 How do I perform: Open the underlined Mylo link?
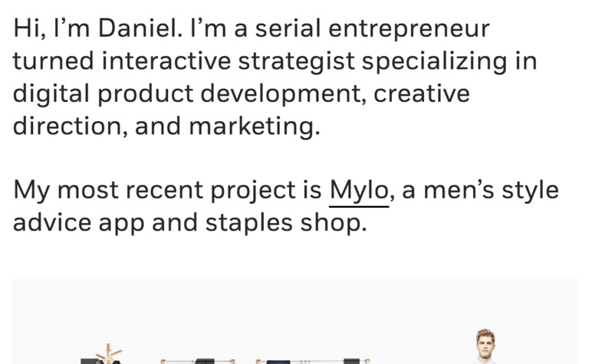359,191
